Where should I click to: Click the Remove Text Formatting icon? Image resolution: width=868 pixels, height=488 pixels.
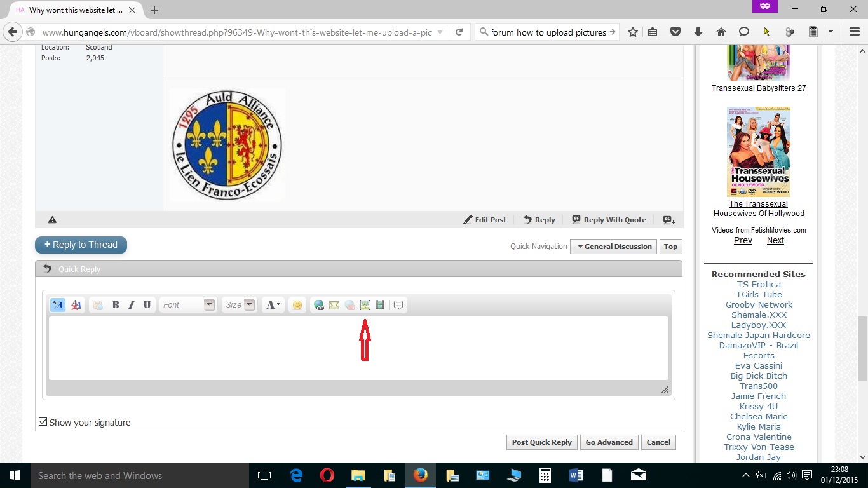[76, 305]
